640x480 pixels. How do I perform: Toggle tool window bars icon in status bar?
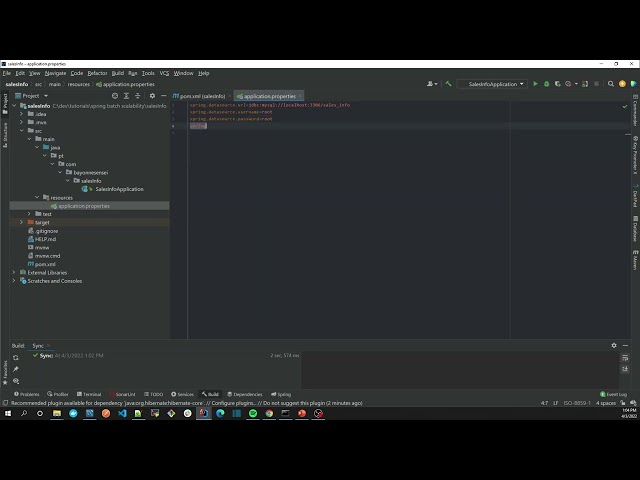click(x=5, y=403)
